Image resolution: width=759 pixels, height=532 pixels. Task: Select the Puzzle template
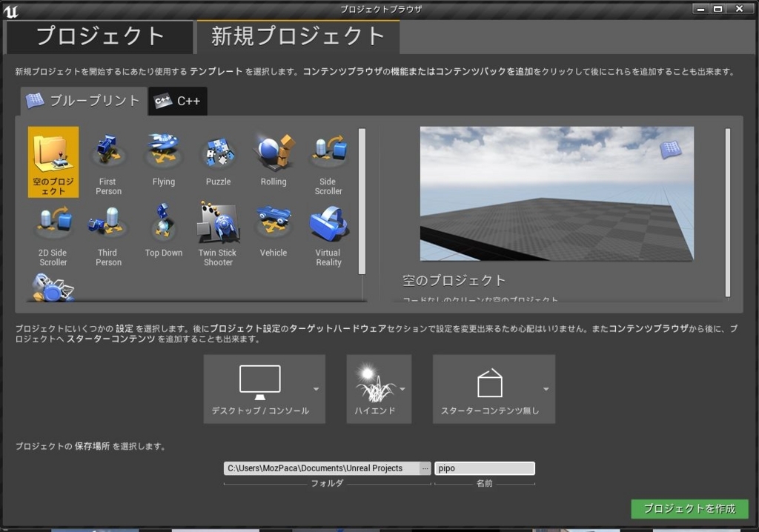(219, 162)
